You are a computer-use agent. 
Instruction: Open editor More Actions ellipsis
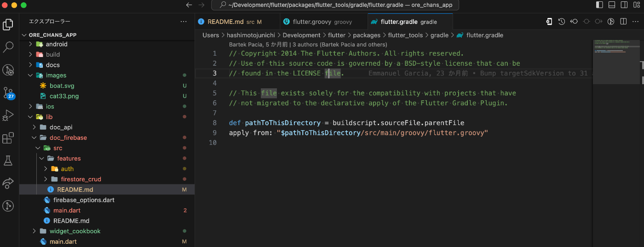(x=636, y=22)
